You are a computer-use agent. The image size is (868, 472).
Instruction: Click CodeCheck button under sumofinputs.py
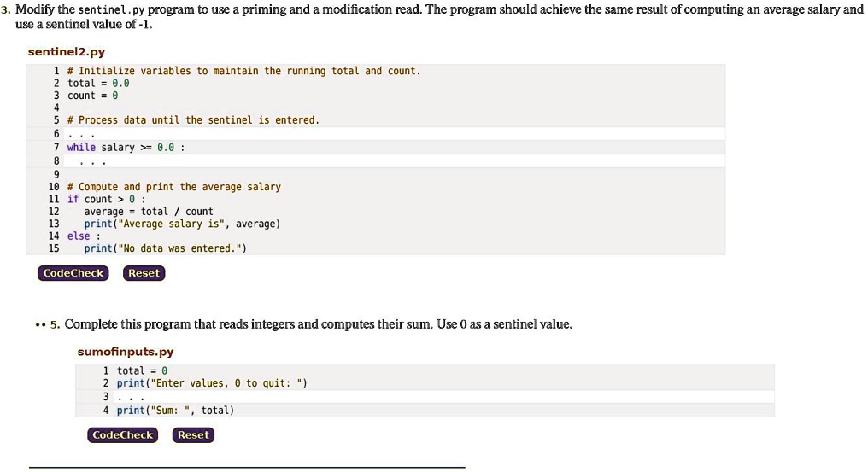click(122, 435)
